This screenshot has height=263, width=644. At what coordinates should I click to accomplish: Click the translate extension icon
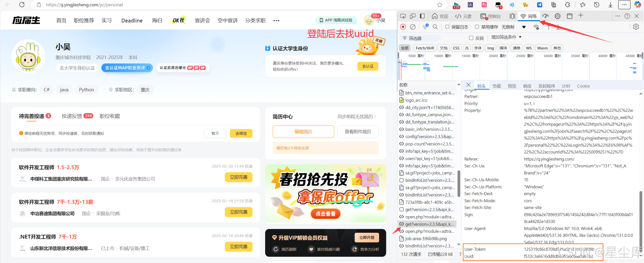pos(484,5)
